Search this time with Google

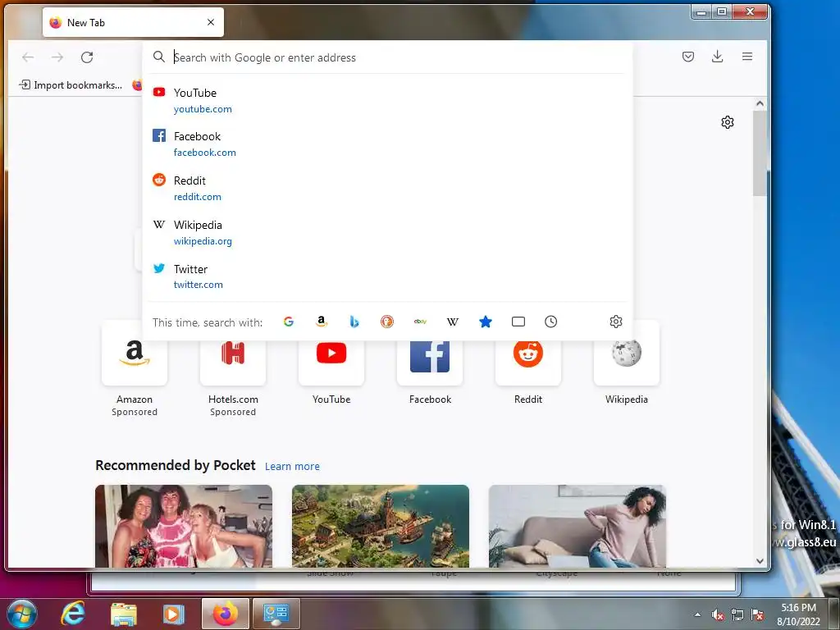[289, 322]
